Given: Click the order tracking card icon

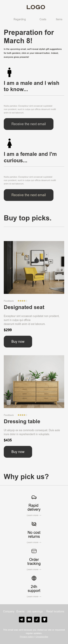Looking at the screenshot, I should (34, 551).
